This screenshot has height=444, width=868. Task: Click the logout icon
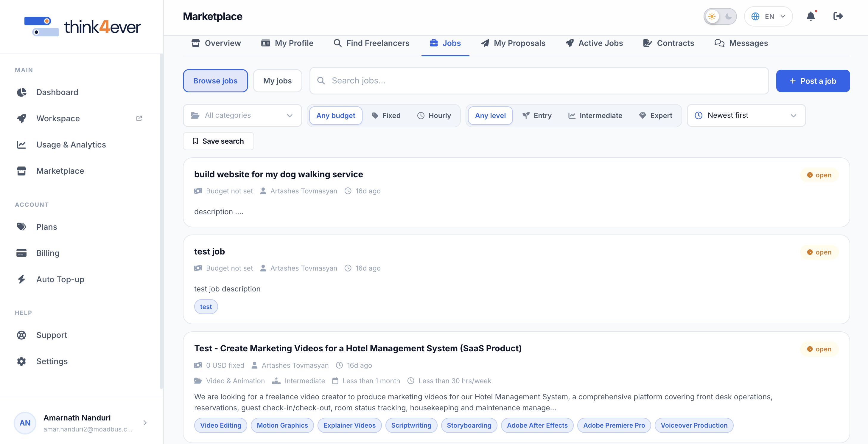838,16
